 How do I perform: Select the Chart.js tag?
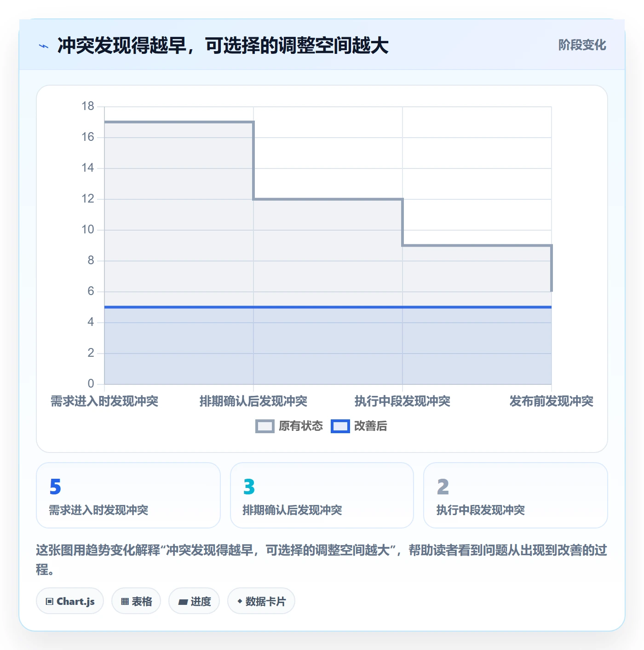point(70,601)
